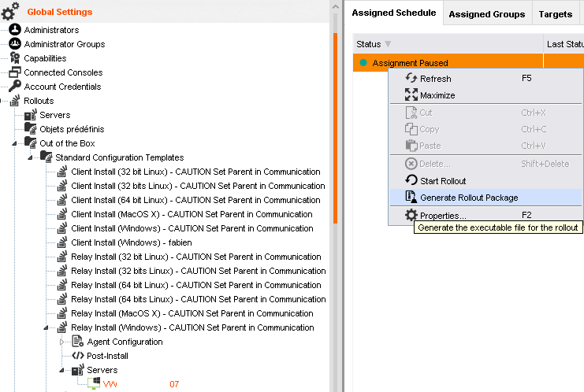Click the Maximize arrows icon in menu
The height and width of the screenshot is (392, 584).
point(411,94)
